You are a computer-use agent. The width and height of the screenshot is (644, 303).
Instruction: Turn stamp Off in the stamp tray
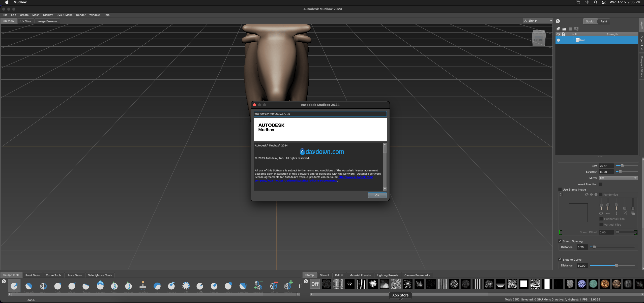(315, 284)
